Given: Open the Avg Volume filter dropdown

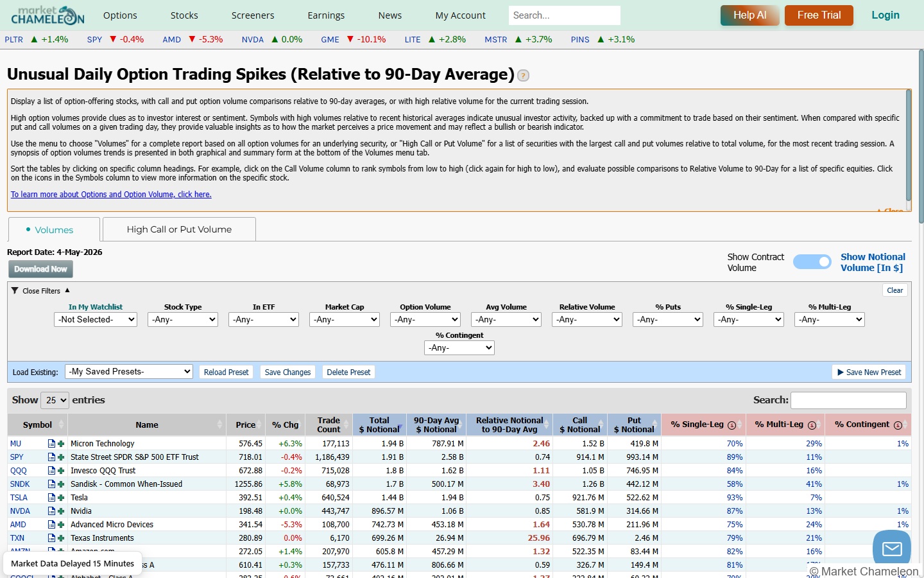Looking at the screenshot, I should tap(506, 319).
